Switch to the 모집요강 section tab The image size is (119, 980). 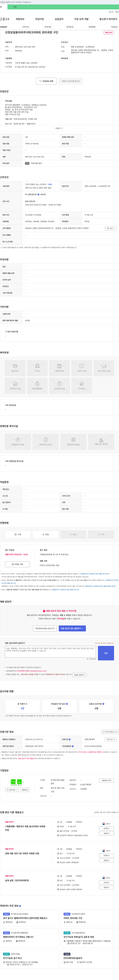(x=3, y=27)
